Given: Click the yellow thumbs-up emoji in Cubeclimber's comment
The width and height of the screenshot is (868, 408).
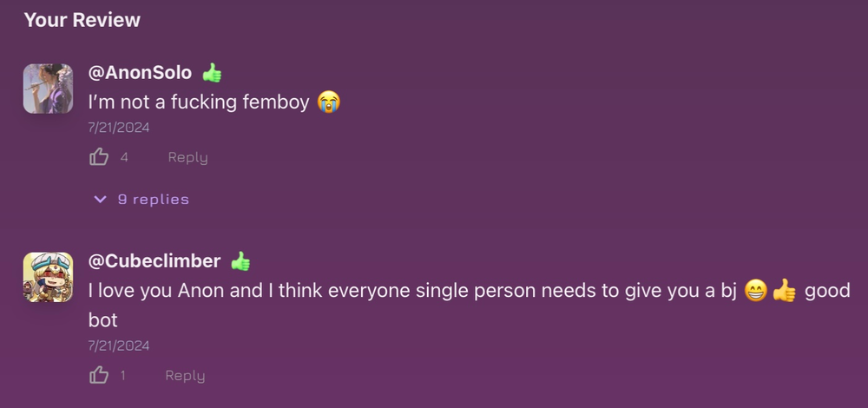Looking at the screenshot, I should click(x=784, y=291).
